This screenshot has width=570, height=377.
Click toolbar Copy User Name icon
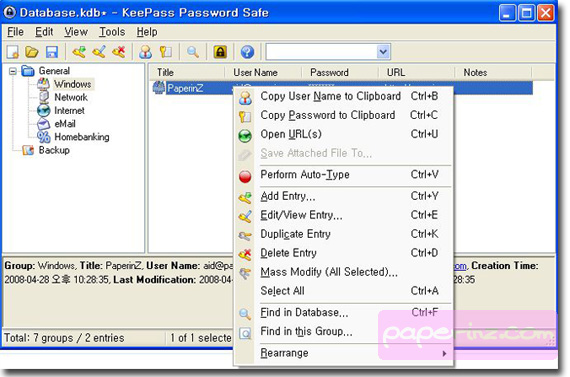pyautogui.click(x=146, y=52)
